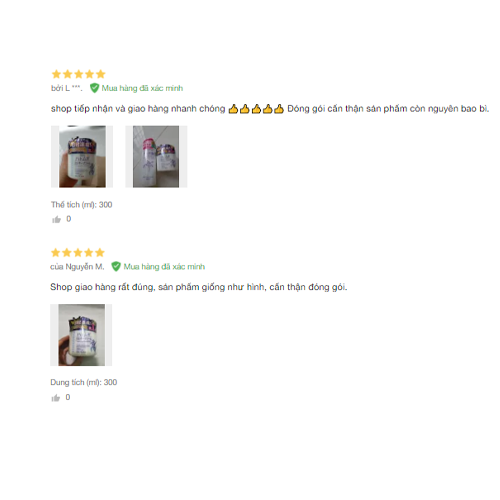
Task: Click the reviewer name 'bởi L ***.'
Action: coord(67,88)
